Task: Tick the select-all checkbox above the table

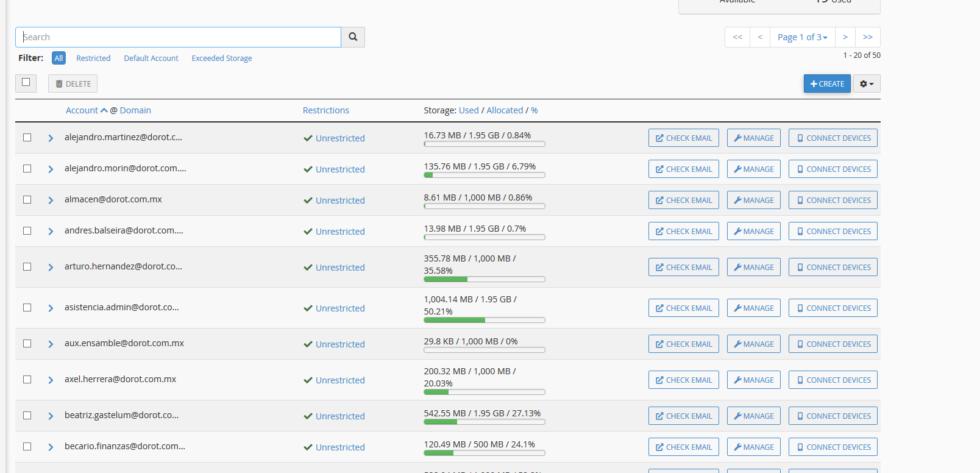Action: 26,82
